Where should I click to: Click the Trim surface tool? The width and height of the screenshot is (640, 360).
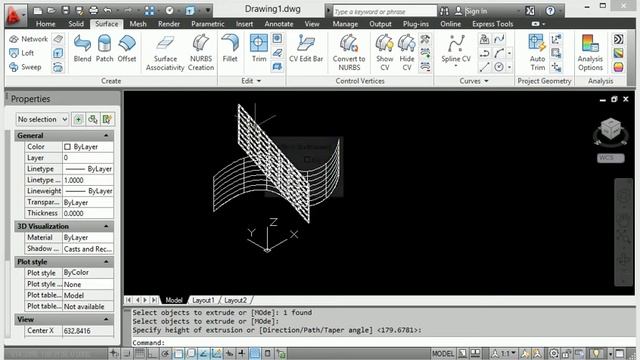click(259, 48)
